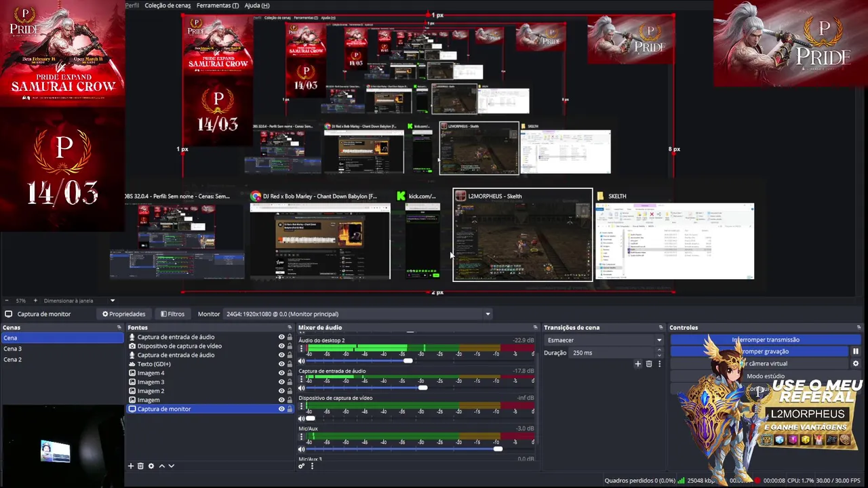Screen dimensions: 868x488
Task: Open mixer options dots next to gear
Action: pyautogui.click(x=312, y=466)
